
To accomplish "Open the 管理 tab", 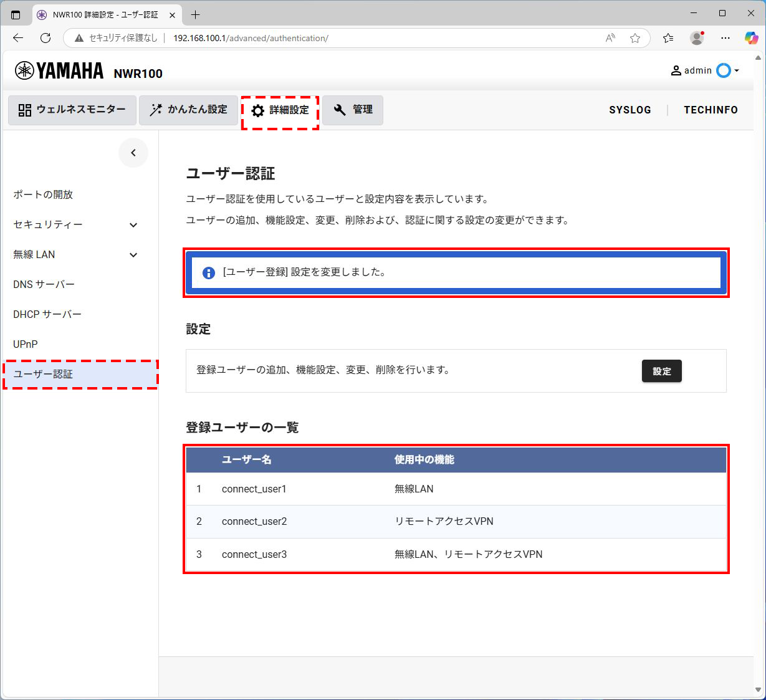I will [353, 110].
